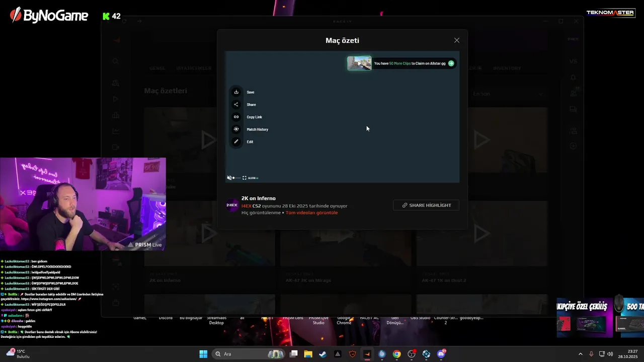Select "Match History" text in clip menu
The image size is (644, 362).
[257, 129]
